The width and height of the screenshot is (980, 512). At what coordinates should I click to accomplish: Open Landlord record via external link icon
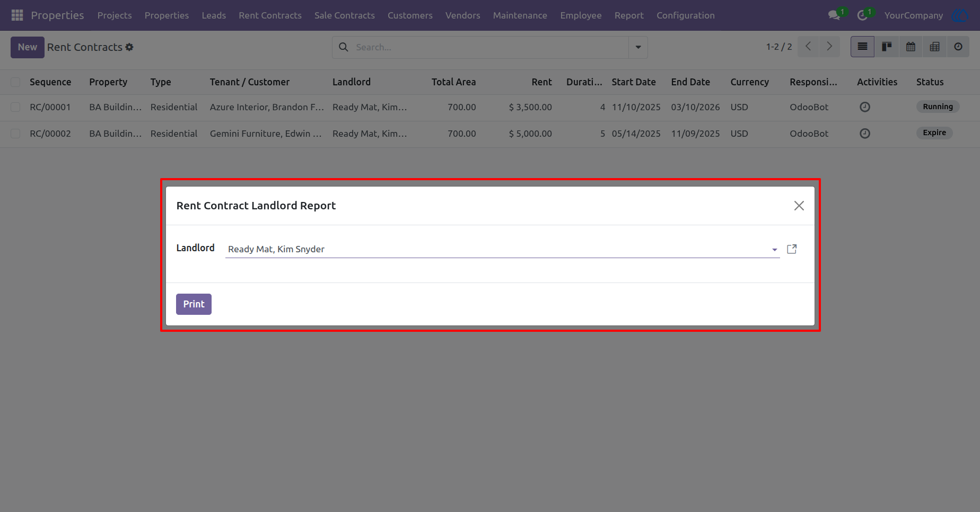pyautogui.click(x=792, y=249)
